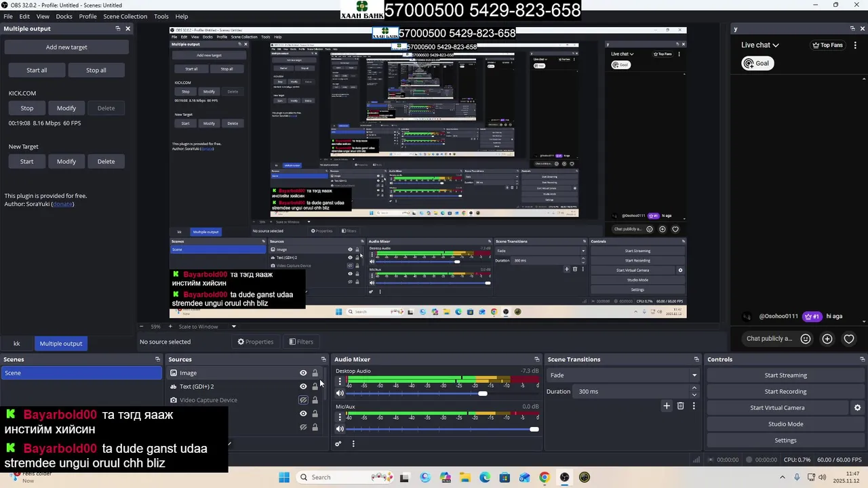
Task: Float the Scenes dock
Action: tap(157, 359)
